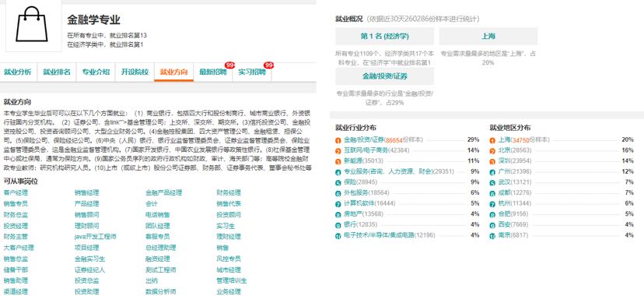Open the 财务经理 job link
Screen dimensions: 644x296
[229, 192]
